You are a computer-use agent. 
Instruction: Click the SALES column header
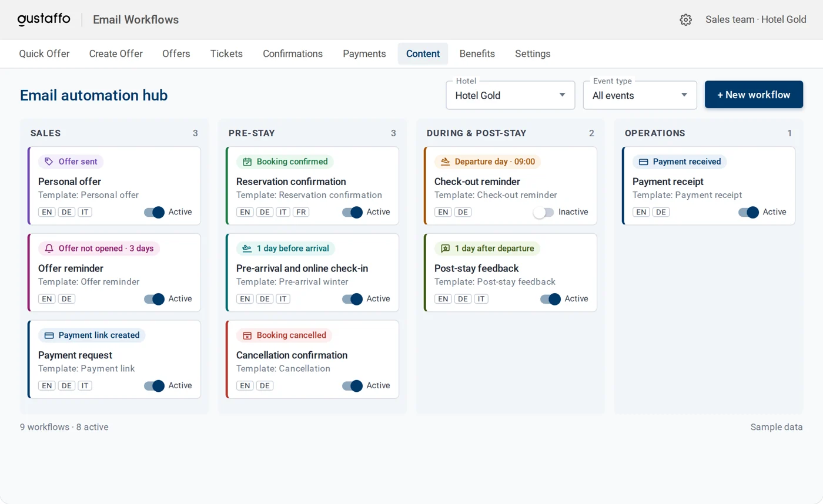[x=46, y=133]
